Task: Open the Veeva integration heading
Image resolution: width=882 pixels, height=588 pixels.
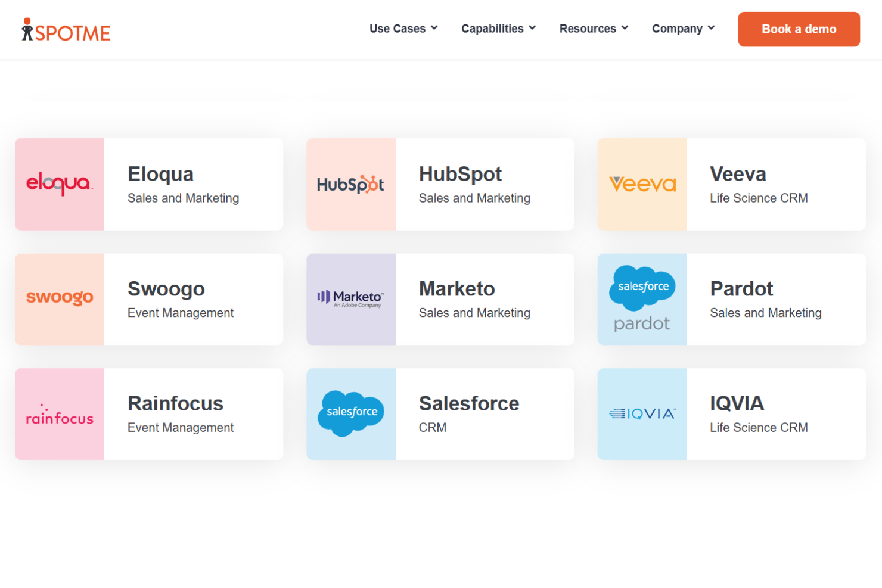Action: click(x=738, y=175)
